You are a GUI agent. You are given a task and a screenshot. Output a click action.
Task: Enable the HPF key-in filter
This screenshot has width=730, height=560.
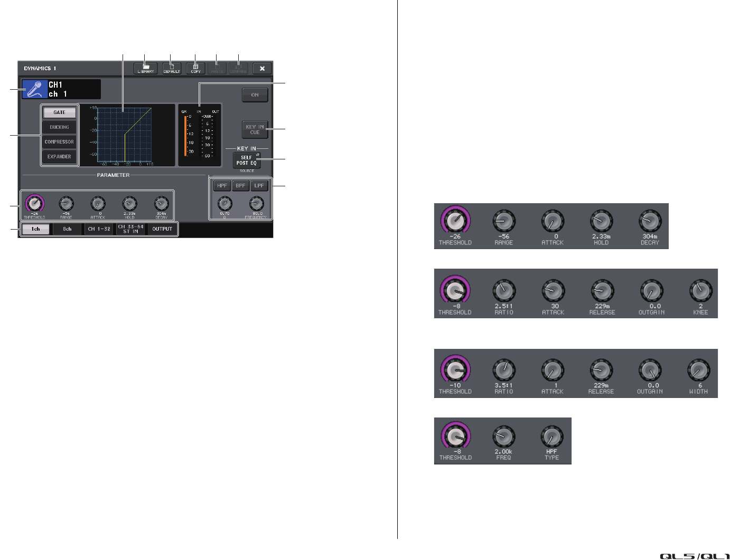coord(222,186)
